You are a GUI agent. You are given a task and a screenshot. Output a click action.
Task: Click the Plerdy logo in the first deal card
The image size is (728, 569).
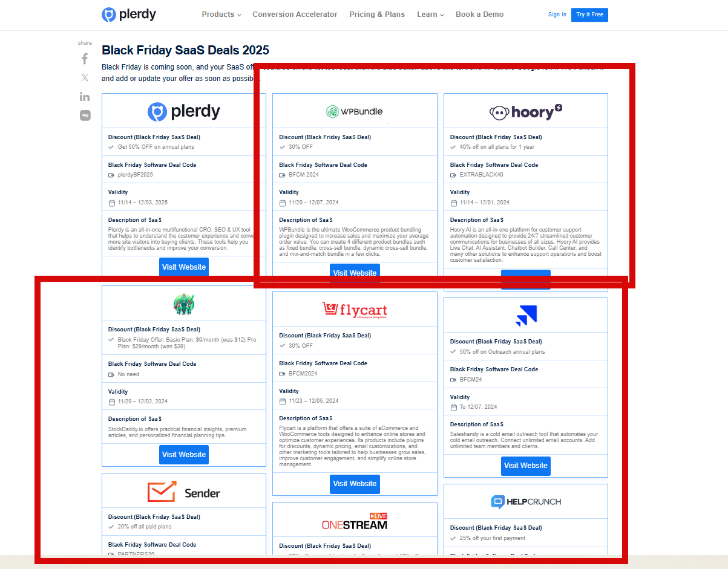point(184,111)
